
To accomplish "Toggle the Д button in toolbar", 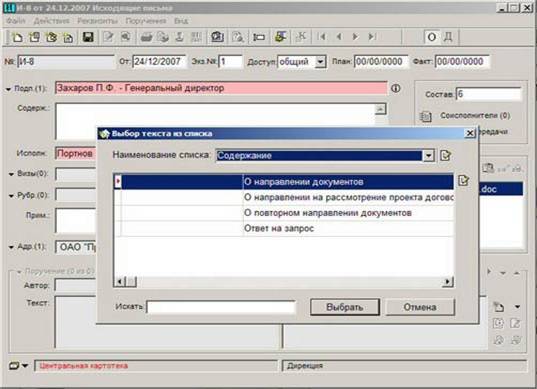I will click(448, 37).
